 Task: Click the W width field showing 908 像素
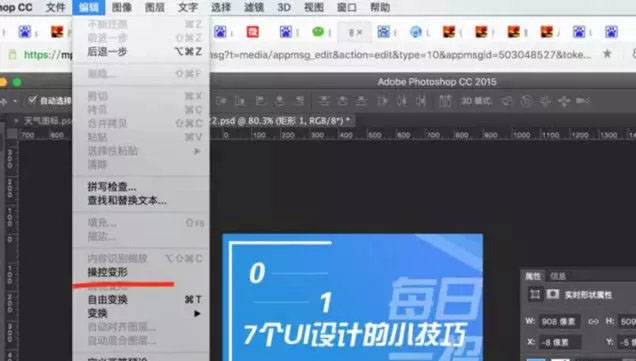(559, 322)
